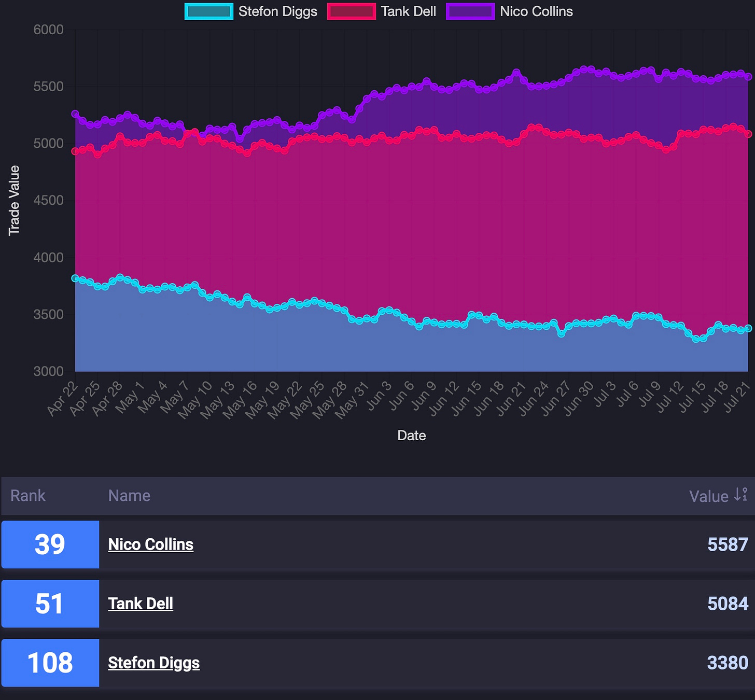Select the rank 51 badge
The height and width of the screenshot is (700, 755).
point(50,604)
